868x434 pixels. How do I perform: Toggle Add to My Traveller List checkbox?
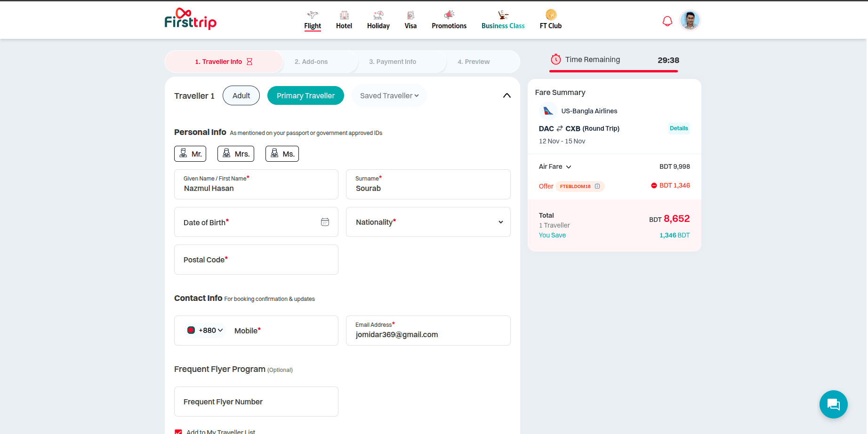pyautogui.click(x=178, y=432)
